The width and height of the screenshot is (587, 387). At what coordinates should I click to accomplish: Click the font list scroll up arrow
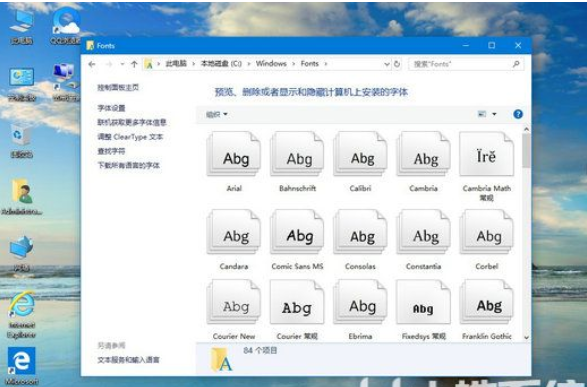point(526,129)
